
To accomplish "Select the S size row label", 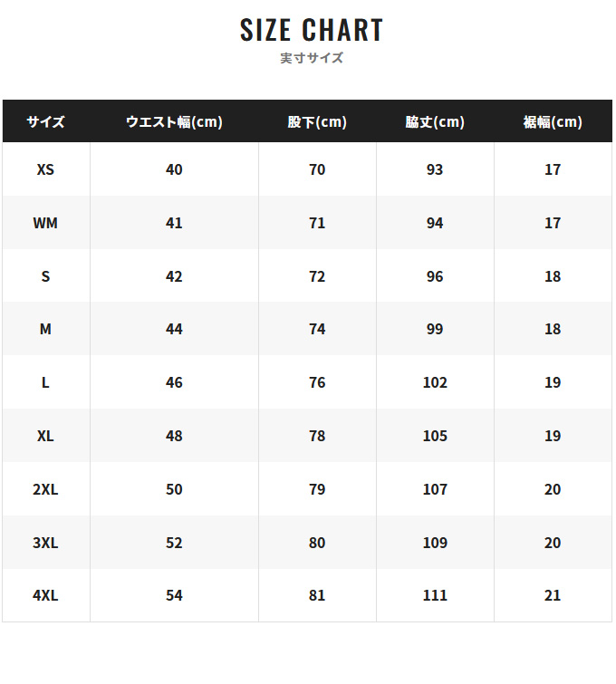I will [45, 276].
